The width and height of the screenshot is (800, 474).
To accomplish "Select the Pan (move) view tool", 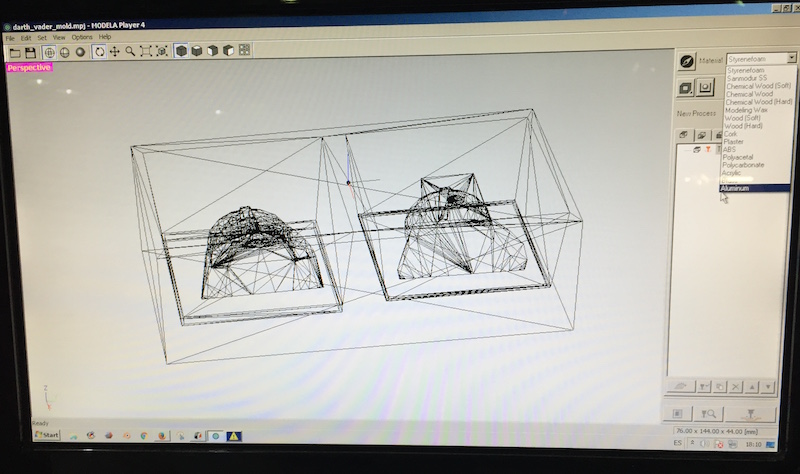I will click(115, 52).
